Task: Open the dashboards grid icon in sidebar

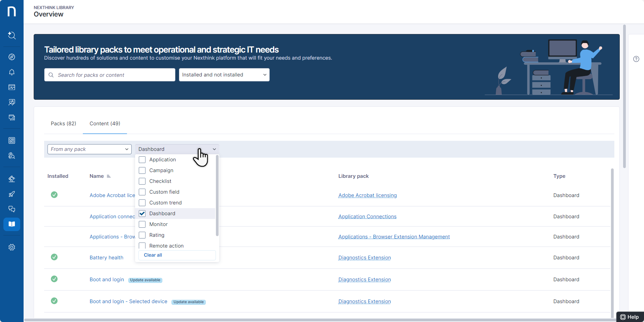Action: pos(12,140)
